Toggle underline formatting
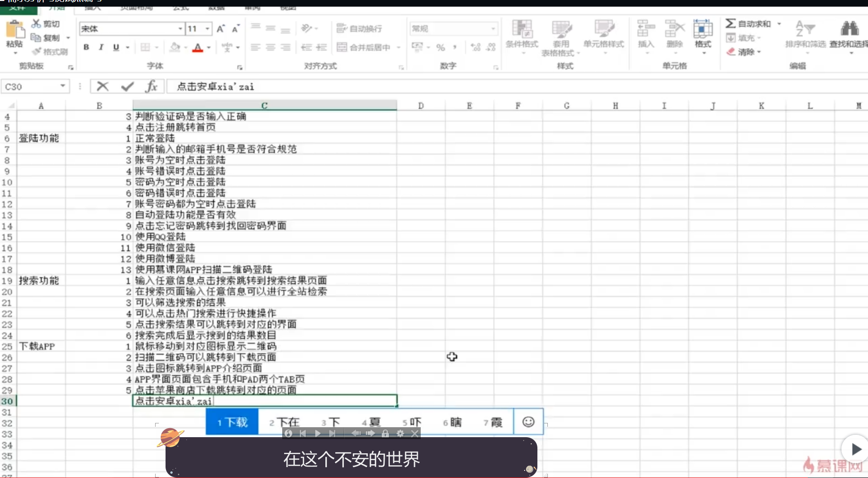The width and height of the screenshot is (868, 478). (x=115, y=47)
